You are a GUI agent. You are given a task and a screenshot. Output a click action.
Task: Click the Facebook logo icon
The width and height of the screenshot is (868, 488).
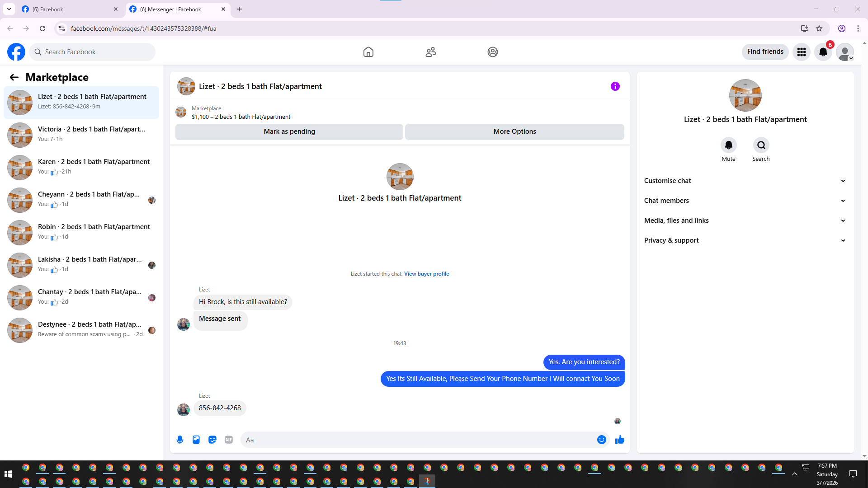tap(16, 52)
